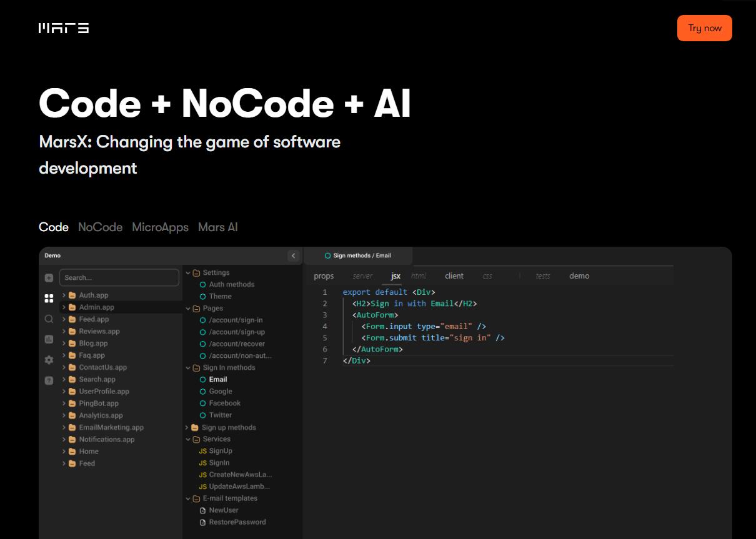The image size is (756, 539).
Task: Select the Google sign-in method
Action: (221, 392)
